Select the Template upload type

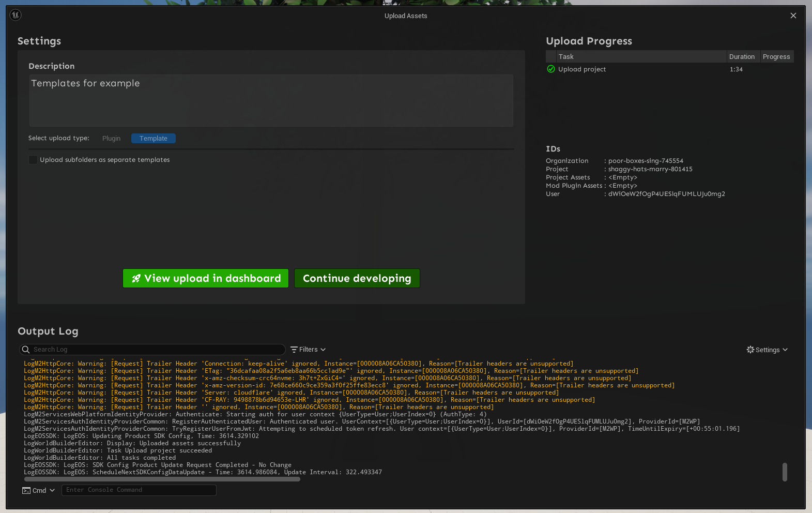pos(154,139)
